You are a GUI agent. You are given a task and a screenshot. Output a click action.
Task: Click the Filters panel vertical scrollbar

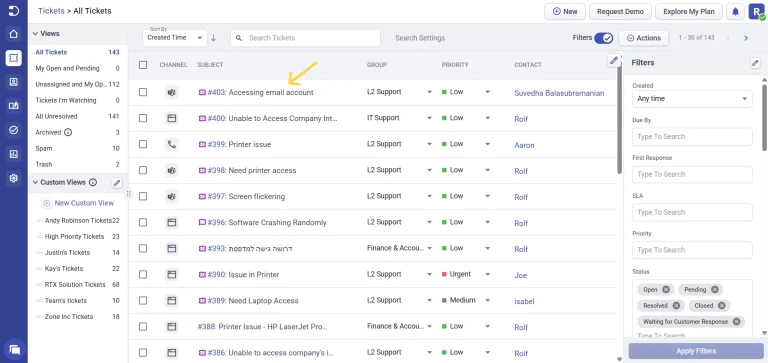(x=765, y=118)
